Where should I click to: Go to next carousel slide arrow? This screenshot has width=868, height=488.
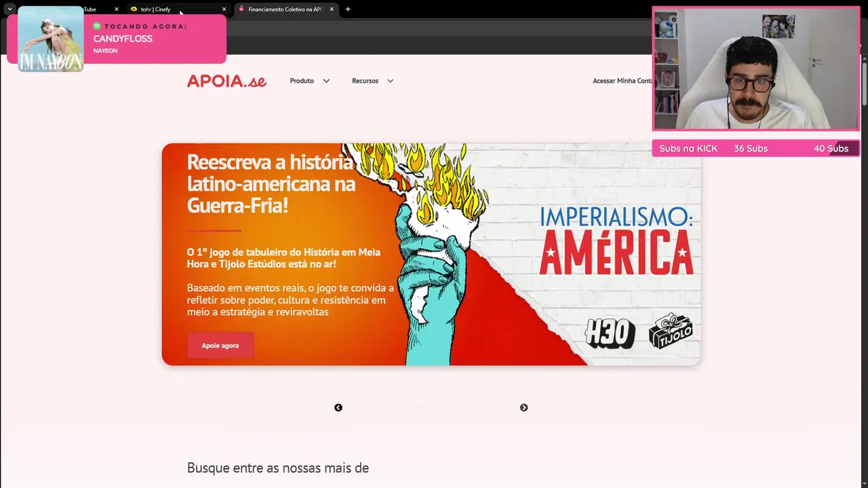tap(524, 407)
